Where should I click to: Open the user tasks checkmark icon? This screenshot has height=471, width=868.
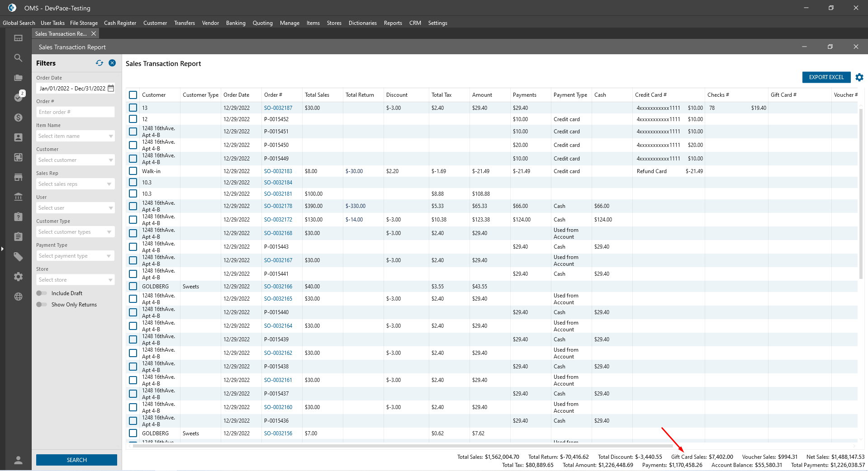point(18,97)
